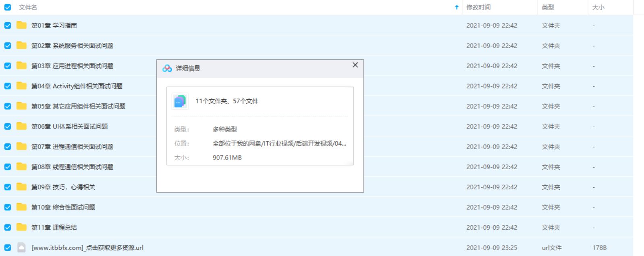
Task: Toggle the select-all checkbox next to 文件名
Action: [8, 7]
